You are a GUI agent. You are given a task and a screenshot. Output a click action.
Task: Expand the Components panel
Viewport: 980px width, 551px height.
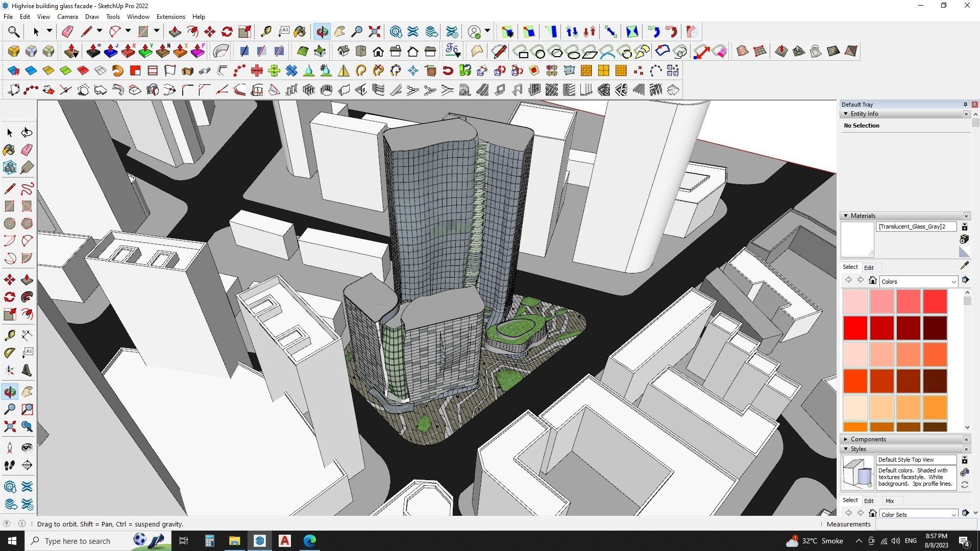(x=846, y=439)
